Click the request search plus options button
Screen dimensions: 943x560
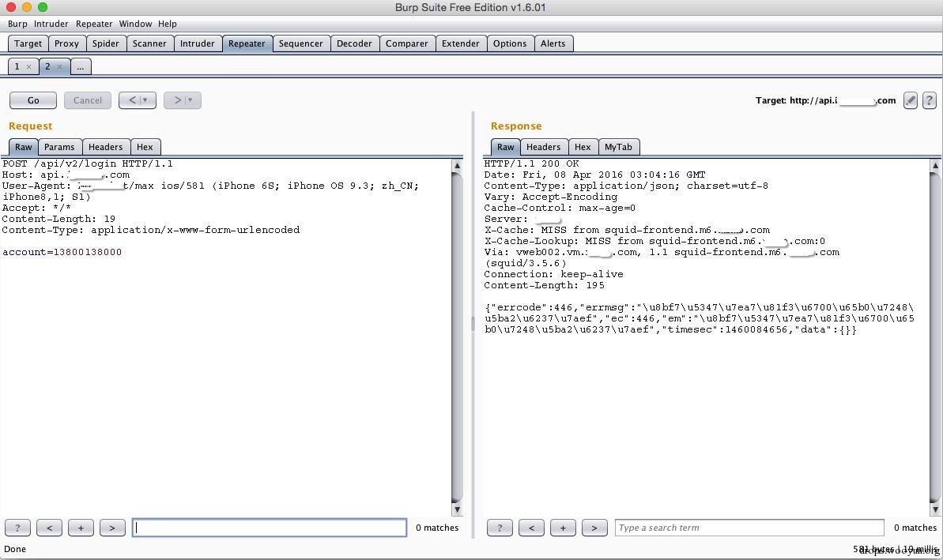point(81,528)
